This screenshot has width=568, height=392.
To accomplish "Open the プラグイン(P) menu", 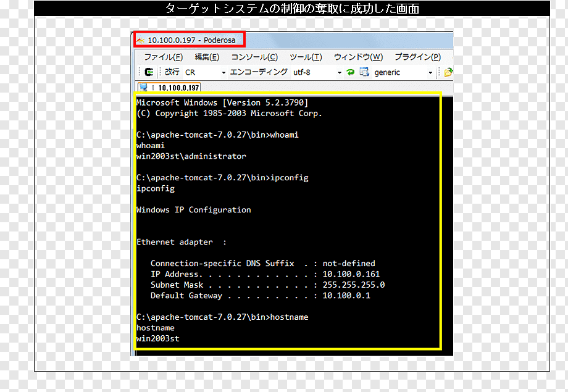I will [418, 57].
